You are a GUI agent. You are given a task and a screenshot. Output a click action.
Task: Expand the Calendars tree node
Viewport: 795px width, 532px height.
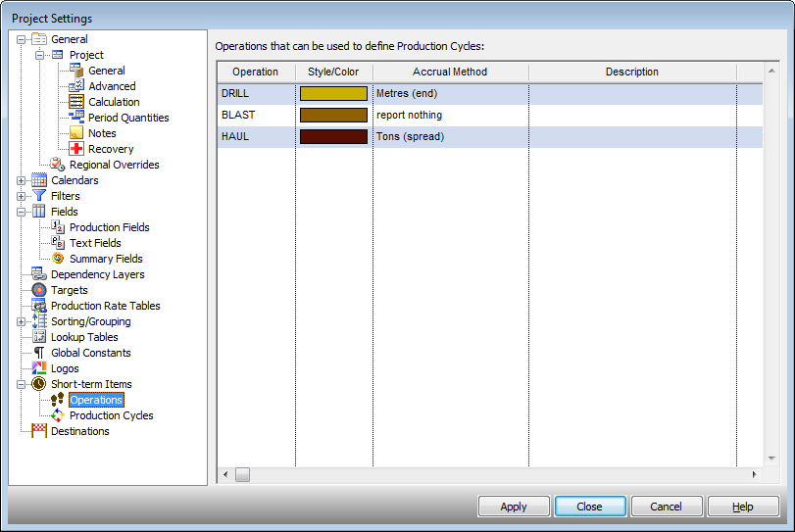pos(23,180)
